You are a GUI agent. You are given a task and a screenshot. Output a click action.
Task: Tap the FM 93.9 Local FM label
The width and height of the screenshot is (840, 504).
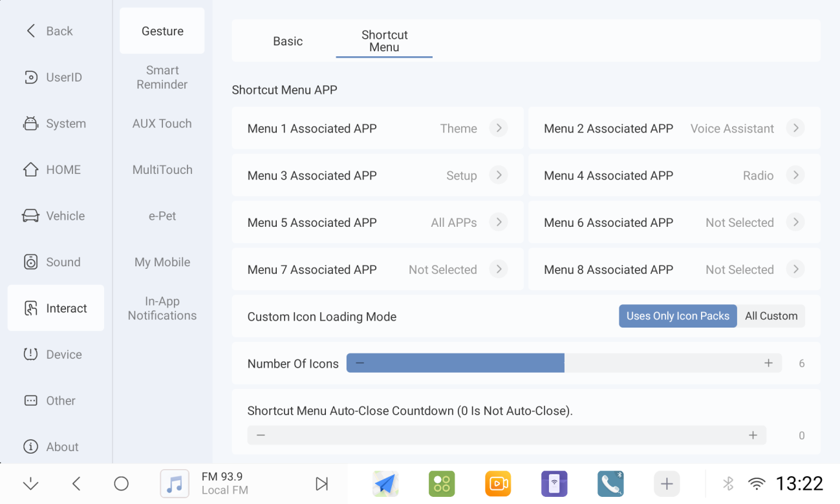click(225, 483)
